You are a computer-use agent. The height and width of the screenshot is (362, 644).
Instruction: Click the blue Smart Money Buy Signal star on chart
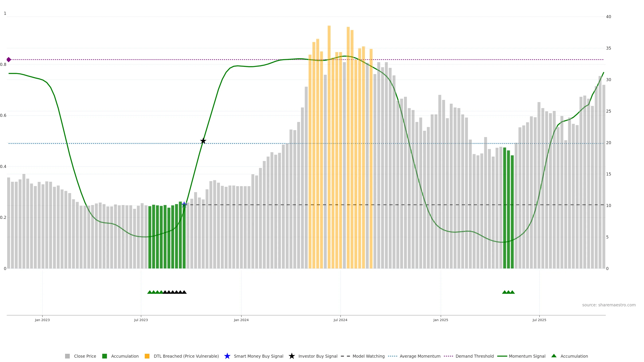click(184, 205)
